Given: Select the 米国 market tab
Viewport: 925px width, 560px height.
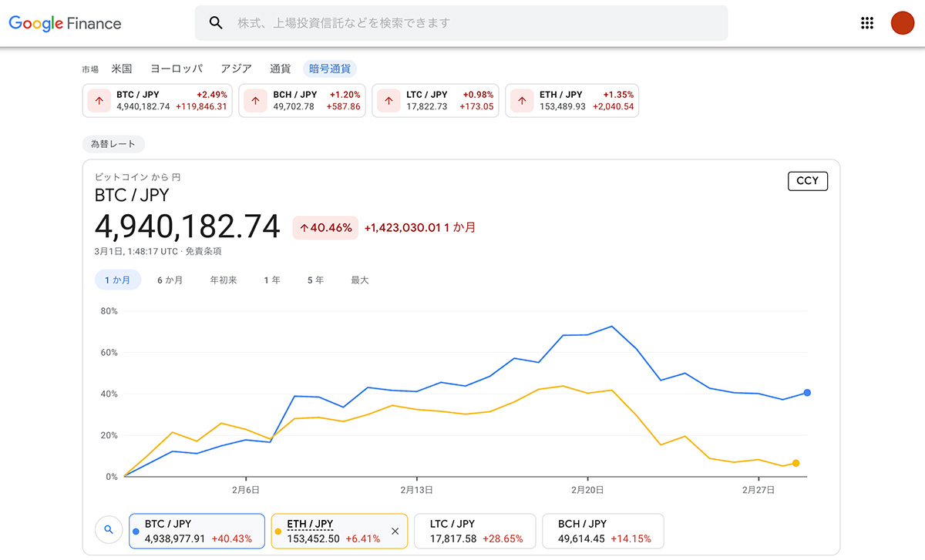Looking at the screenshot, I should tap(122, 69).
